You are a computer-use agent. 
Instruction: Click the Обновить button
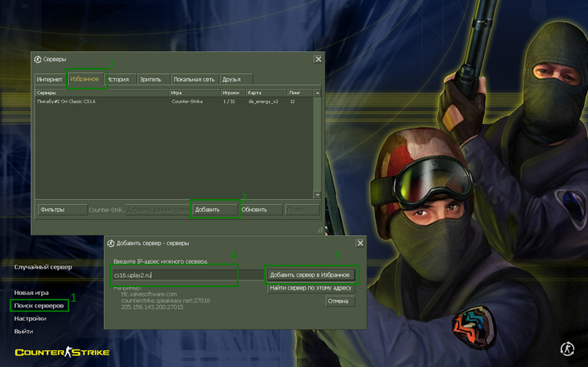260,210
